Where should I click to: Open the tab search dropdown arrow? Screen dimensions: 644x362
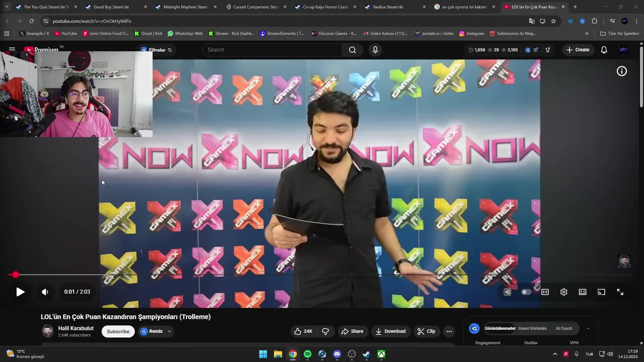pyautogui.click(x=6, y=7)
